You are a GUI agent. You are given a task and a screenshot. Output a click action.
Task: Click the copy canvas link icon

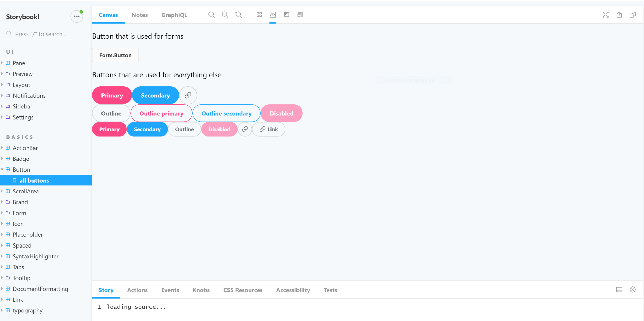tap(633, 15)
